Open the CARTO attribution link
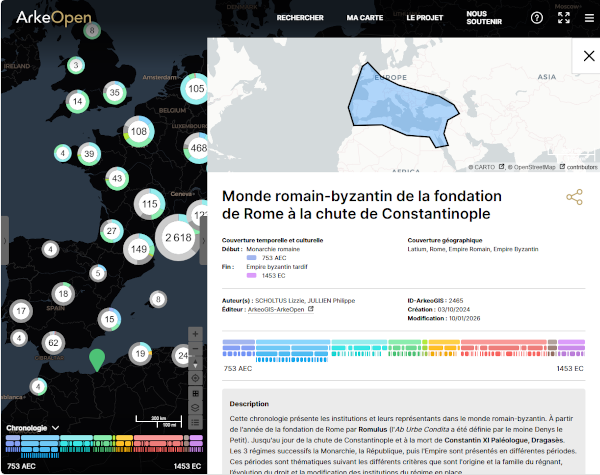 [x=486, y=167]
